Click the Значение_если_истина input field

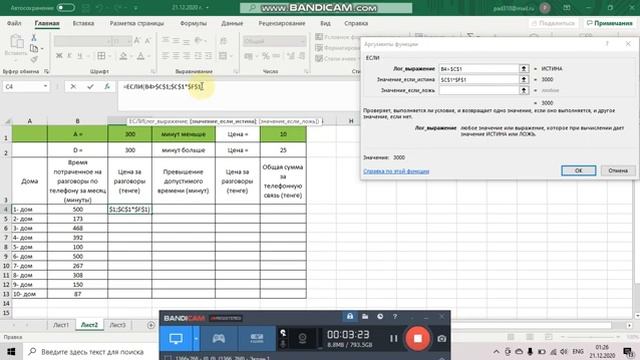[x=479, y=80]
